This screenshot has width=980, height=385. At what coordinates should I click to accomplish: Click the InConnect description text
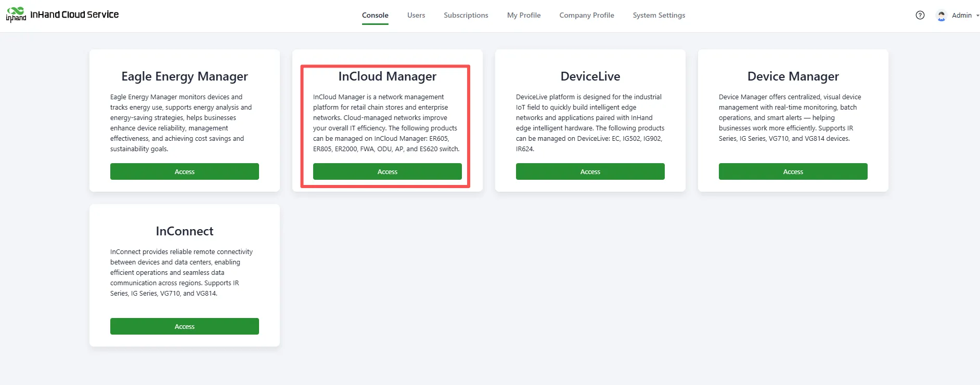(x=182, y=272)
